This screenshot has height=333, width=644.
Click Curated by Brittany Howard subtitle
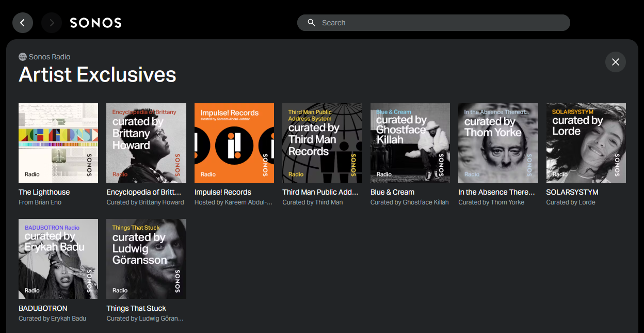[146, 202]
